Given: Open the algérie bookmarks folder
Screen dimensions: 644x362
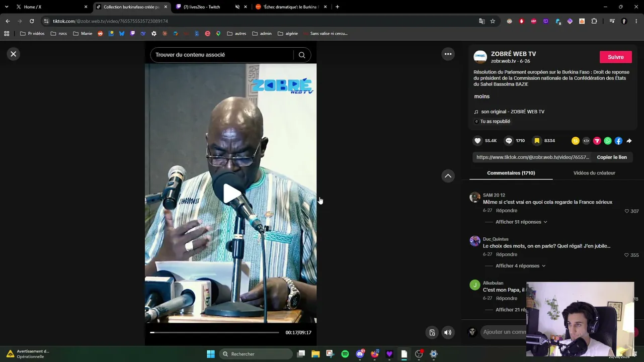Looking at the screenshot, I should (x=288, y=34).
